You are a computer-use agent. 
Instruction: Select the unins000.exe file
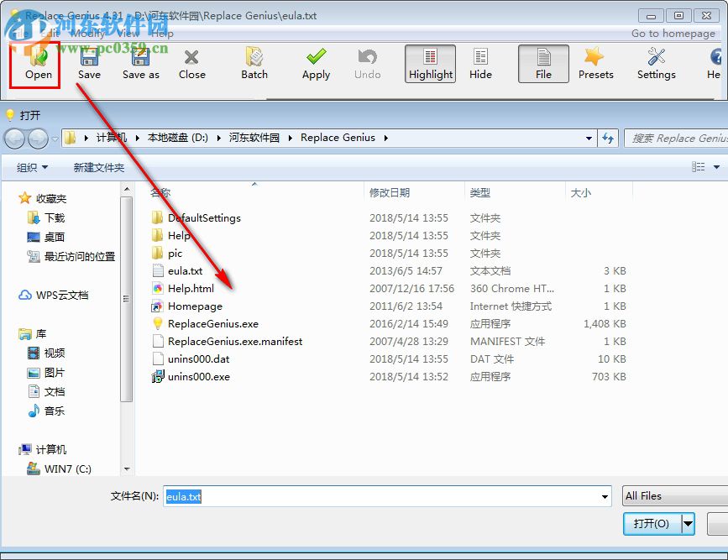point(199,377)
